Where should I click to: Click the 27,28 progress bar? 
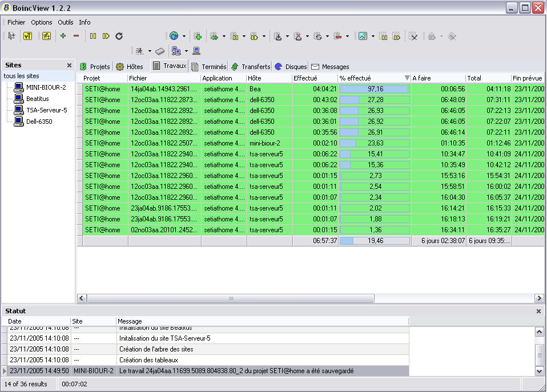tap(375, 100)
